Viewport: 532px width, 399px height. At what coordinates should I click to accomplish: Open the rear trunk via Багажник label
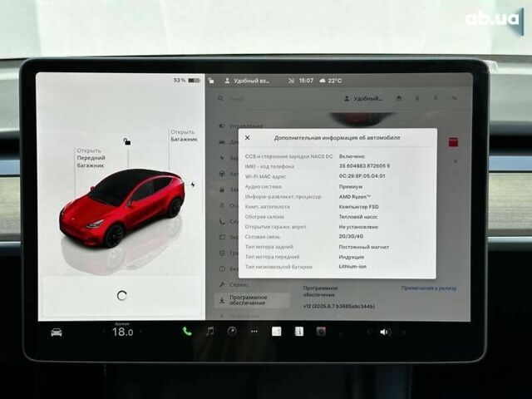(184, 135)
